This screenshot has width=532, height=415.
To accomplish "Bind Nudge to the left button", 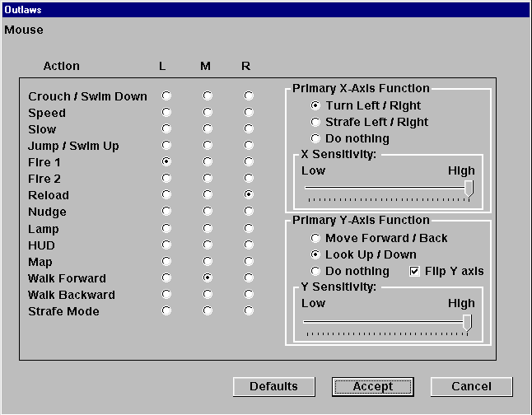I will (x=166, y=211).
